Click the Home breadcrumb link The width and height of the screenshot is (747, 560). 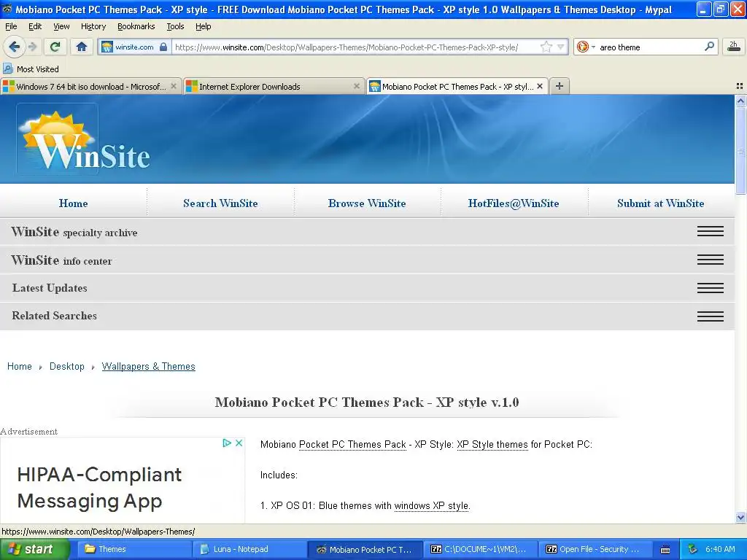pyautogui.click(x=20, y=366)
